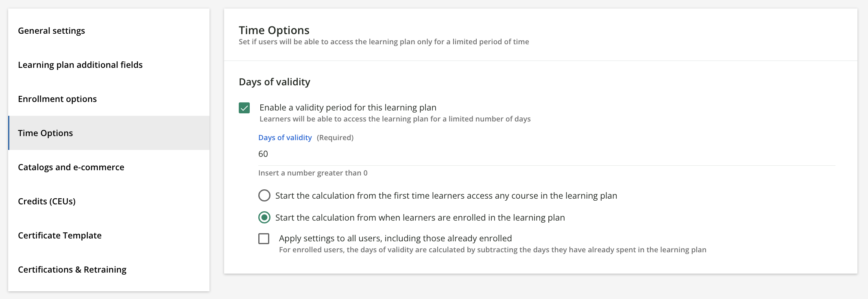Click the Insert a number helper text
The height and width of the screenshot is (299, 868).
click(312, 173)
